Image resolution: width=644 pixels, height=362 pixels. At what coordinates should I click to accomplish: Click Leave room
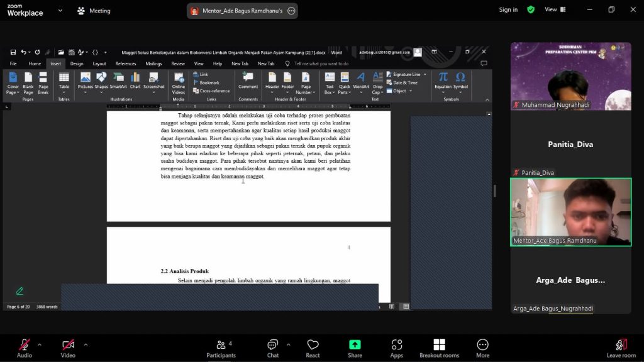(621, 346)
